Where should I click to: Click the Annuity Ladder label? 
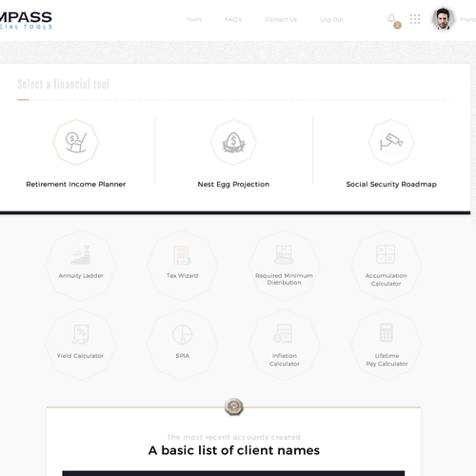click(81, 276)
